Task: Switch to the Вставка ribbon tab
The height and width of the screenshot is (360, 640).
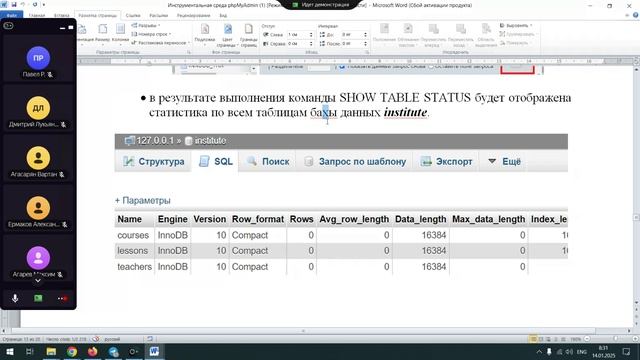Action: [x=62, y=16]
